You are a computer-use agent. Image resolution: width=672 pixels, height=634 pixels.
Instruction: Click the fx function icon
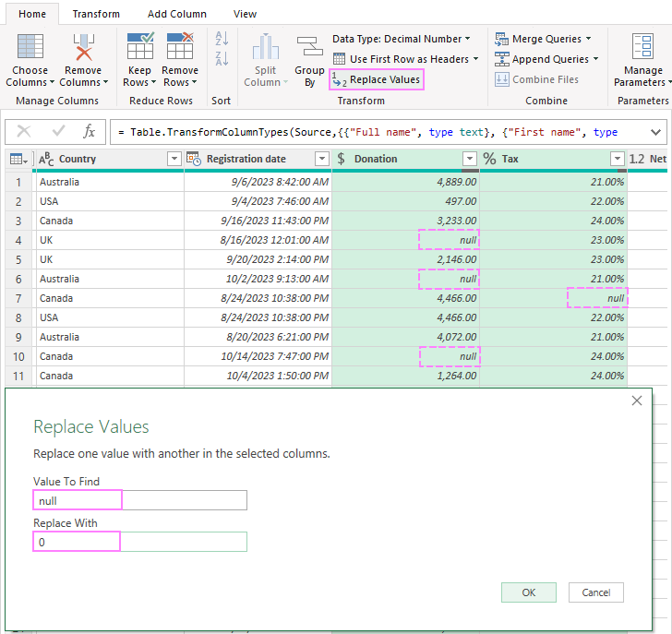[x=89, y=132]
